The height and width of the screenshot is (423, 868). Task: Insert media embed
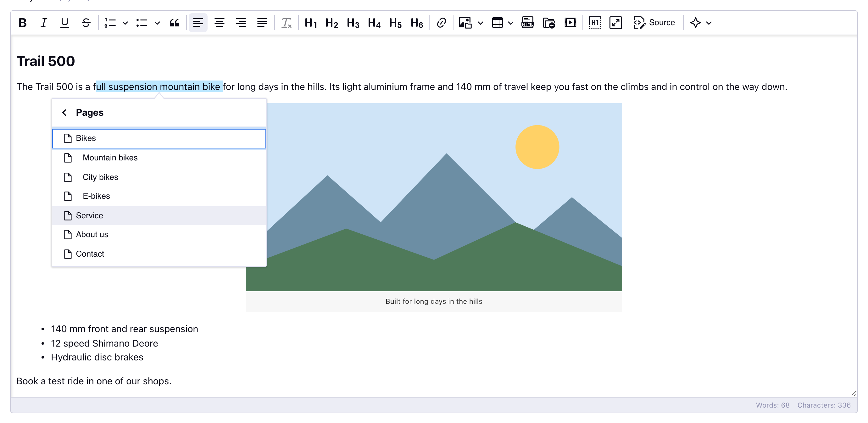coord(570,23)
